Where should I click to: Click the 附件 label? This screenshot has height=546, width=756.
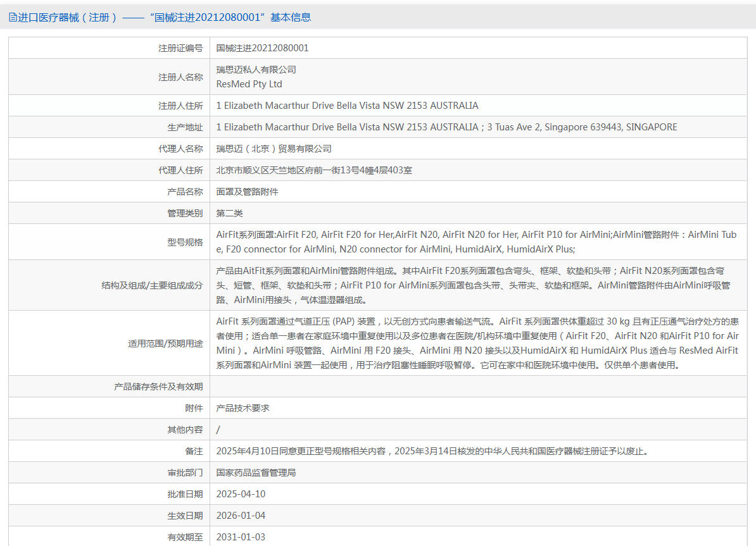tap(194, 408)
